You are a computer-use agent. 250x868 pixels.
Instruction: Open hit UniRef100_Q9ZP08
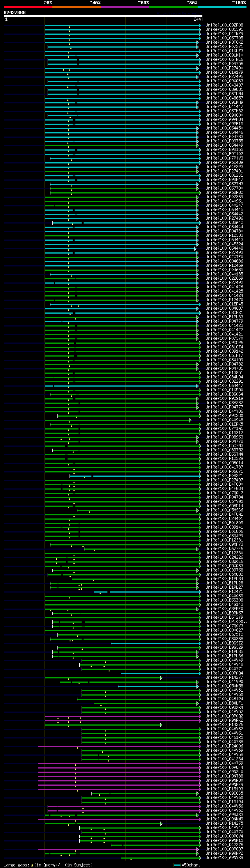pos(224,25)
